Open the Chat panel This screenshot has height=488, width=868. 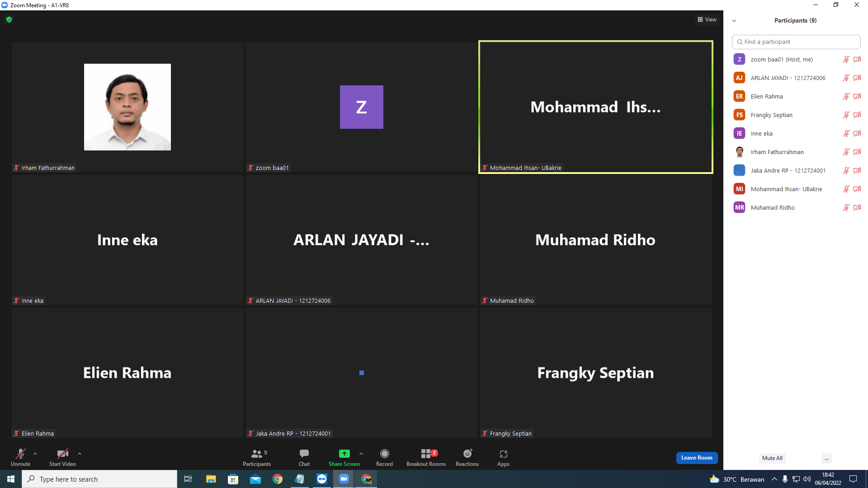coord(304,457)
